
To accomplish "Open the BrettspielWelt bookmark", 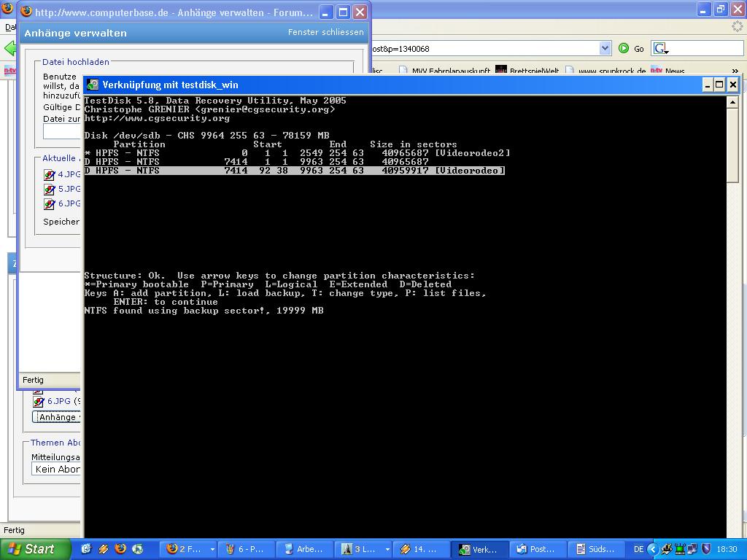I will coord(527,71).
